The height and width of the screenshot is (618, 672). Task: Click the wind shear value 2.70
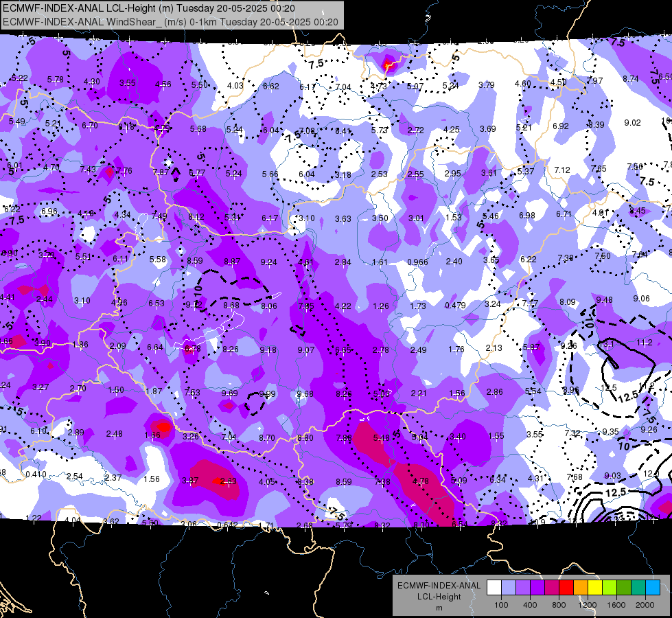78,389
